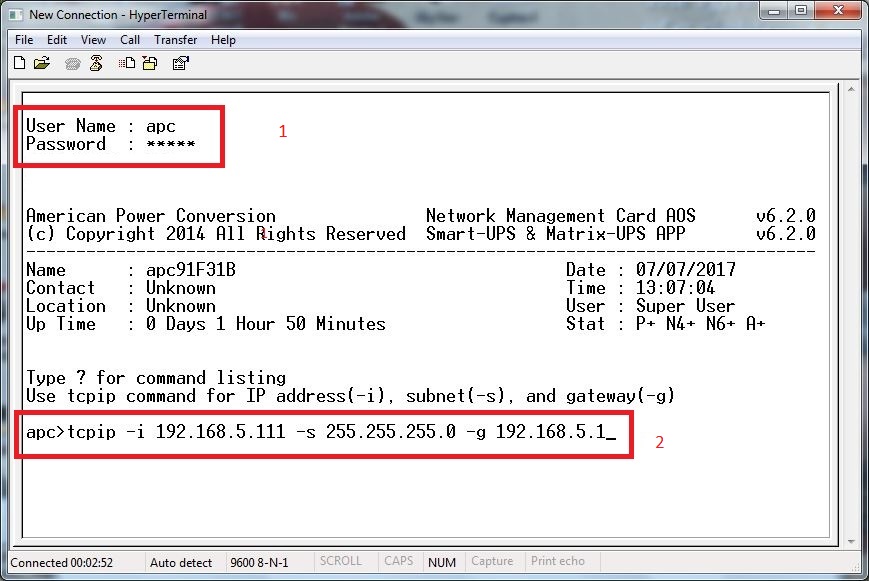Screen dimensions: 869x581
Task: Toggle Print echo in the status bar
Action: tap(558, 562)
